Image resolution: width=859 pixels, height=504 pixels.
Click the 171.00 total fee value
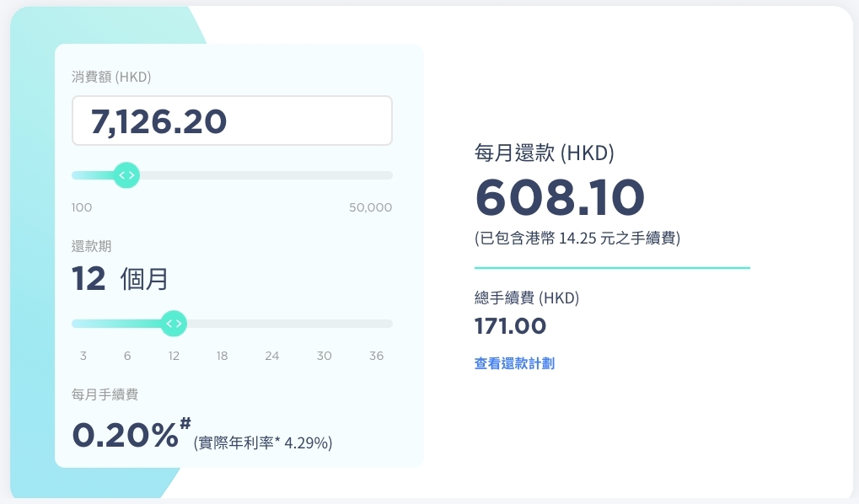click(x=510, y=326)
